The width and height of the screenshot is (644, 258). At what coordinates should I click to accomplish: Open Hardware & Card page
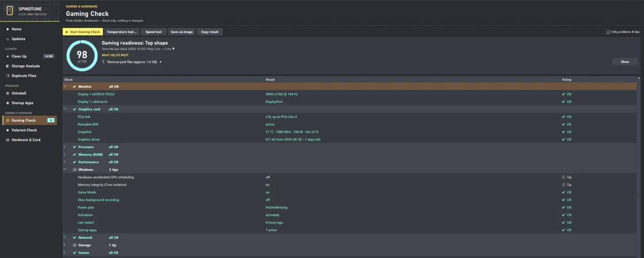30,140
